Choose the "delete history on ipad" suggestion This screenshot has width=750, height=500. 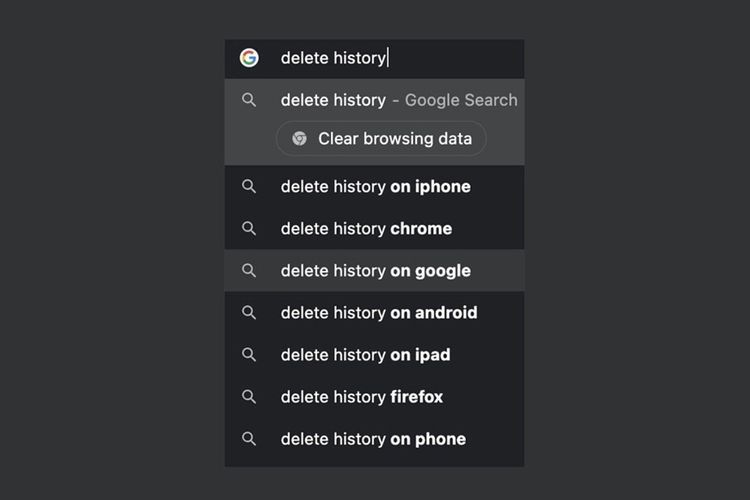[x=365, y=354]
